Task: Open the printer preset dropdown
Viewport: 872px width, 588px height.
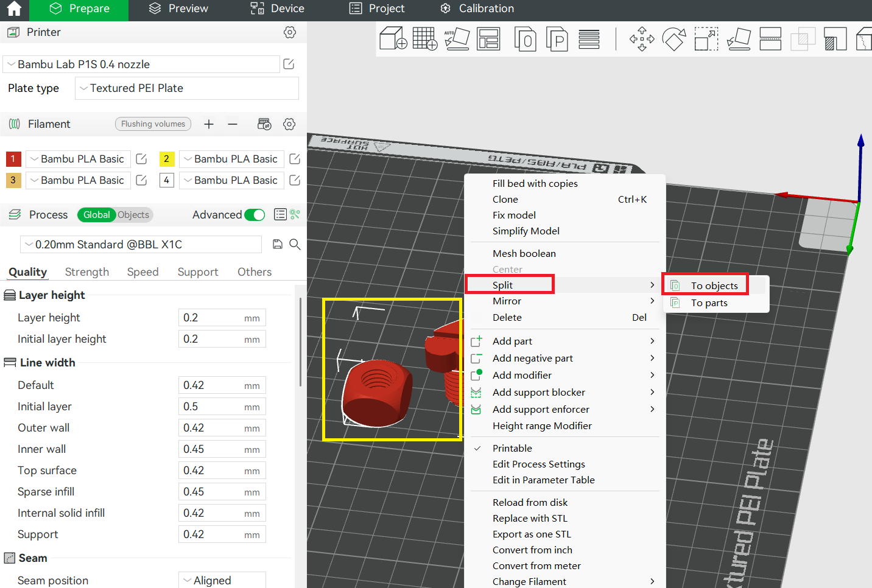Action: [141, 65]
